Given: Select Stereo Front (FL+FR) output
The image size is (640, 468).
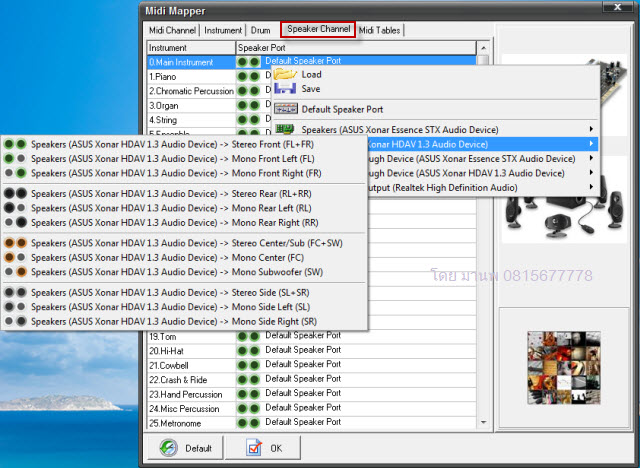Looking at the screenshot, I should tap(184, 144).
